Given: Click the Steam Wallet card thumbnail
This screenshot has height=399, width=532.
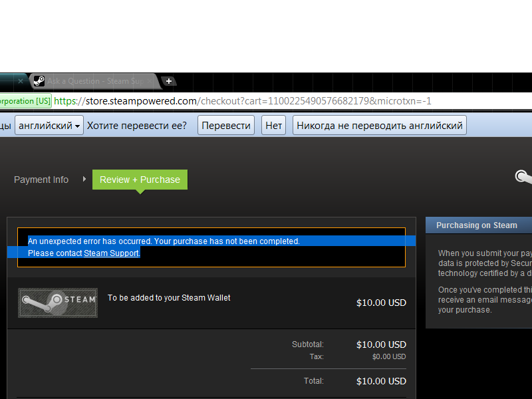Looking at the screenshot, I should [58, 303].
